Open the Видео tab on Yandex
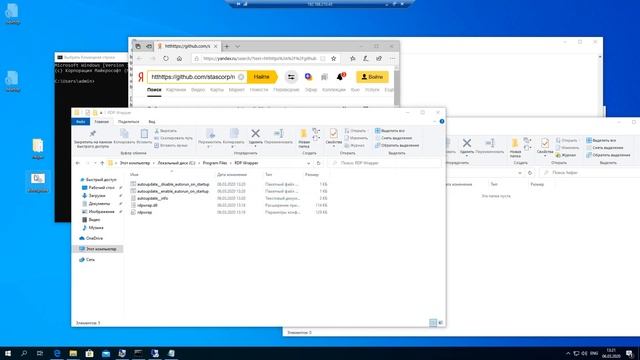The height and width of the screenshot is (360, 640). click(x=198, y=89)
